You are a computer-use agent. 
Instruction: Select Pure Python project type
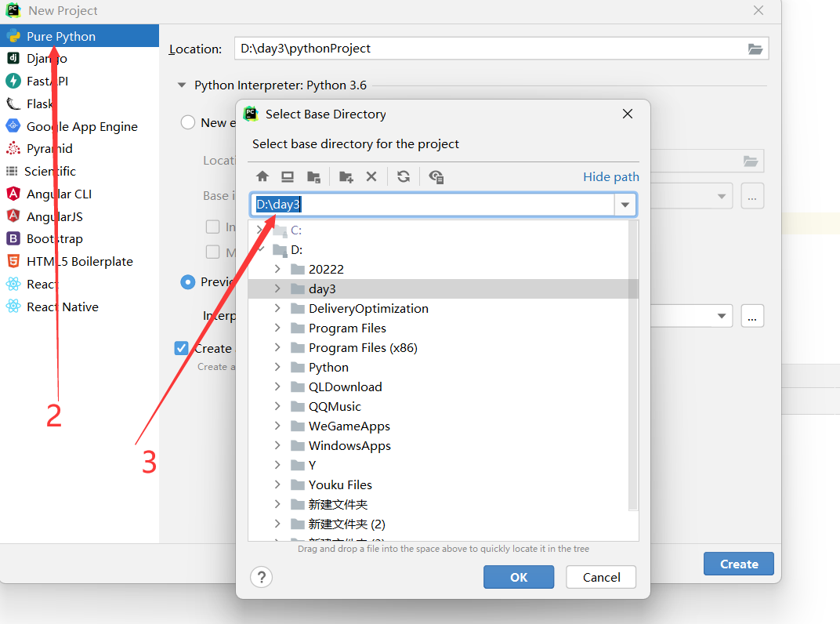79,36
